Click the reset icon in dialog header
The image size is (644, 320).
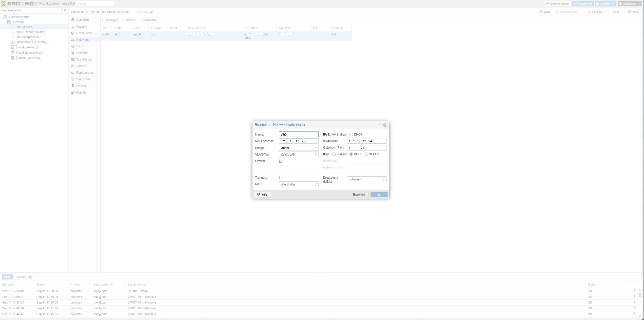click(x=380, y=125)
